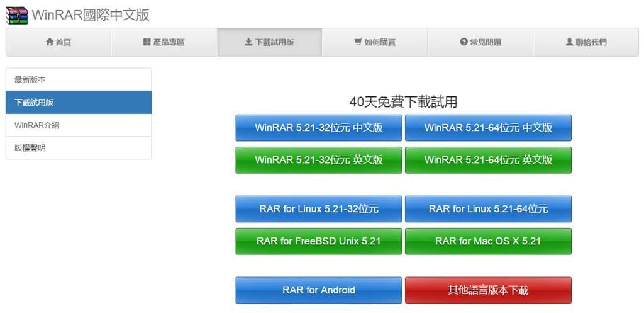Click the person icon beside 聯絡我們
This screenshot has height=313, width=644.
pyautogui.click(x=569, y=42)
